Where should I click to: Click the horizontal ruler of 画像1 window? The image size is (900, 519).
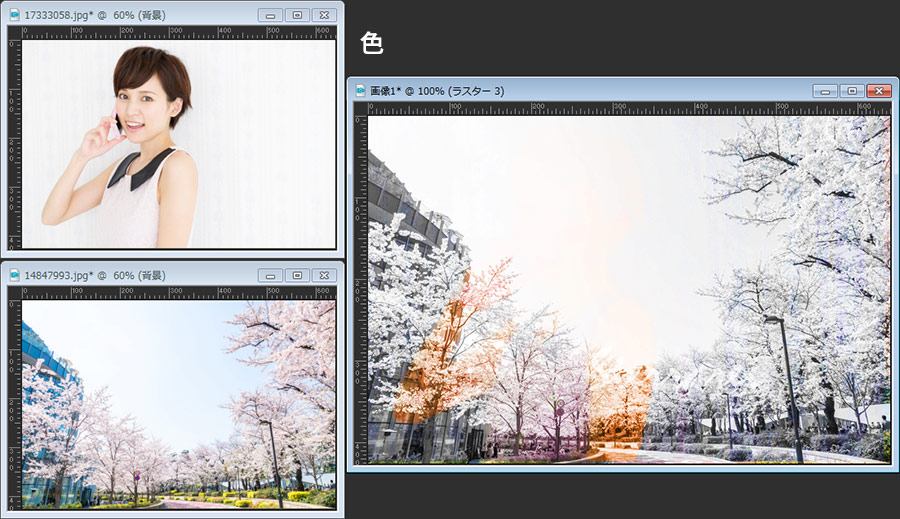[x=628, y=108]
